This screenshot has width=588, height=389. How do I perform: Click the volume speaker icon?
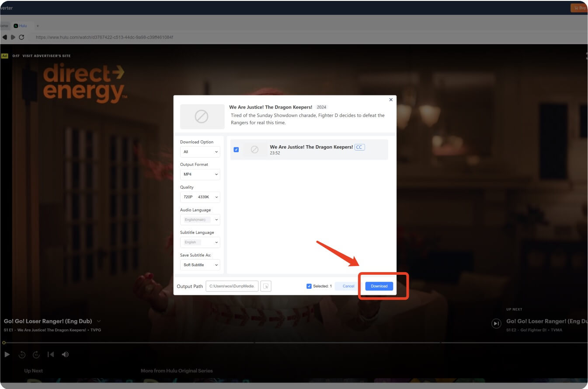tap(65, 354)
